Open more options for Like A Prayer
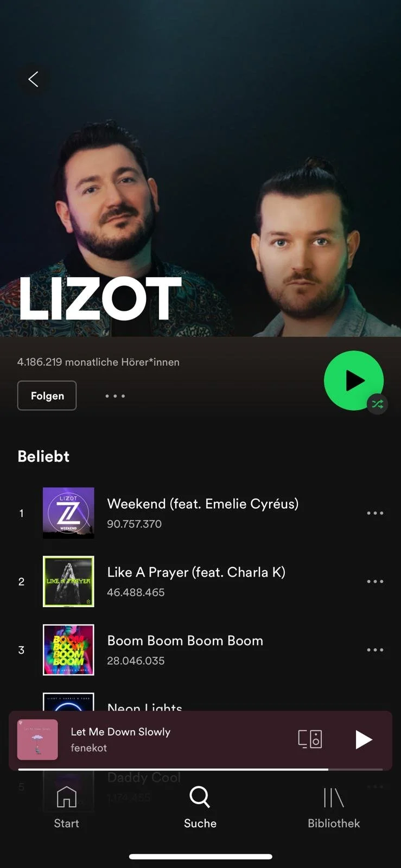 point(375,581)
